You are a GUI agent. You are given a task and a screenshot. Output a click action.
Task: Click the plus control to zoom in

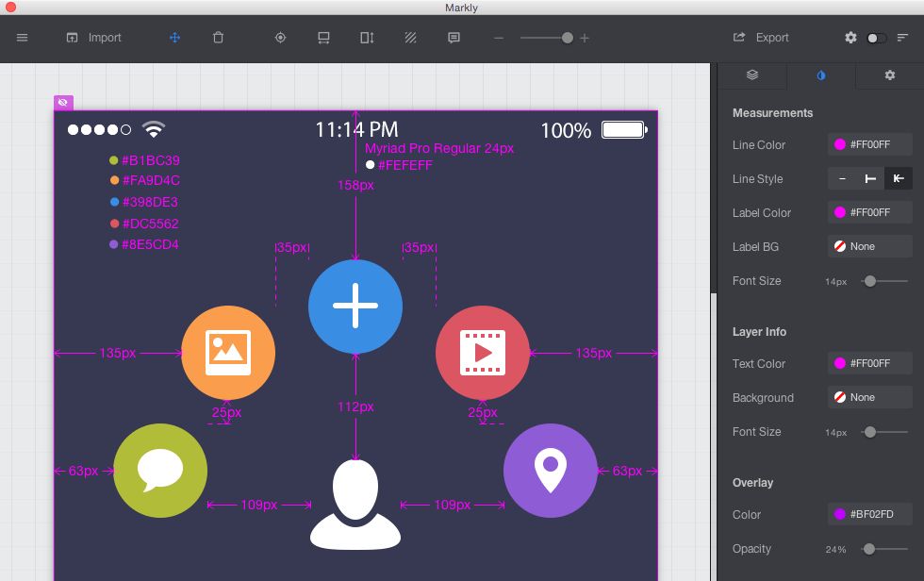pos(586,39)
